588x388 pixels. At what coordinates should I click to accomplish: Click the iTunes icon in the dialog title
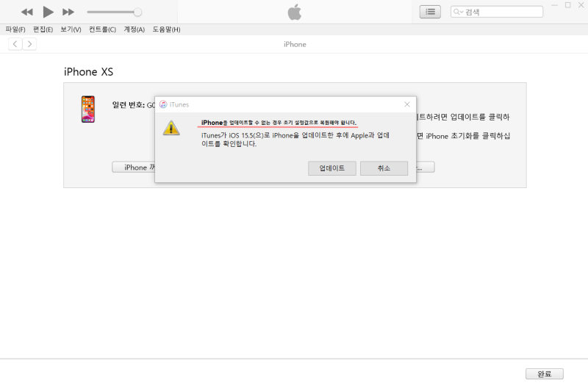(x=163, y=104)
